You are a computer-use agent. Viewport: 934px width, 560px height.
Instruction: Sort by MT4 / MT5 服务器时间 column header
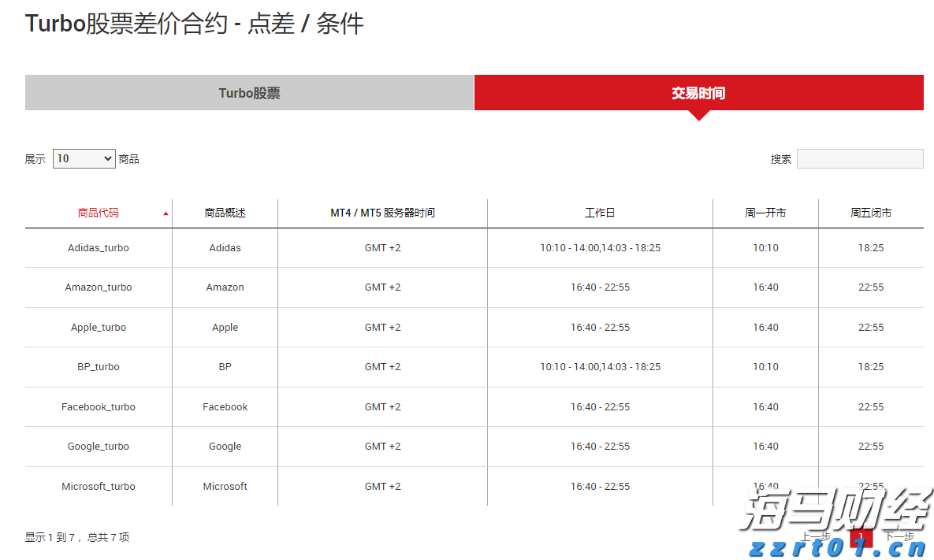click(x=382, y=213)
